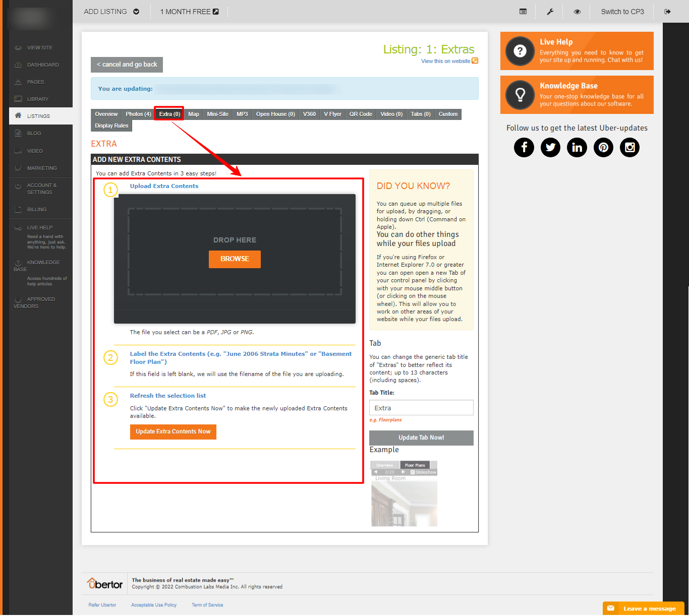Toggle the eye preview icon

pyautogui.click(x=577, y=12)
